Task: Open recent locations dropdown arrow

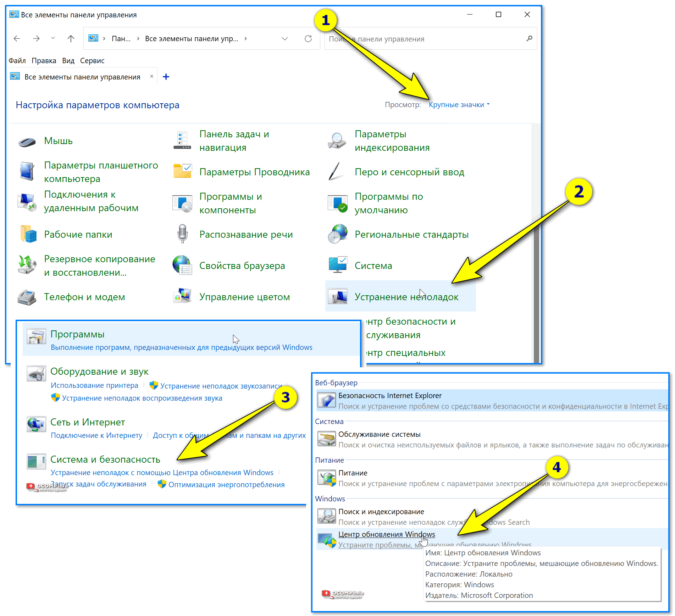Action: click(x=53, y=38)
